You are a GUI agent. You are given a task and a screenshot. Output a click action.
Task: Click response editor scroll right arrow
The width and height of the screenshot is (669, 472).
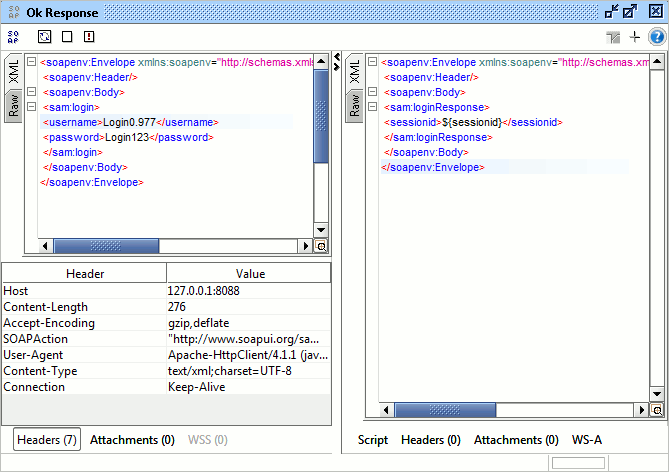pos(641,410)
